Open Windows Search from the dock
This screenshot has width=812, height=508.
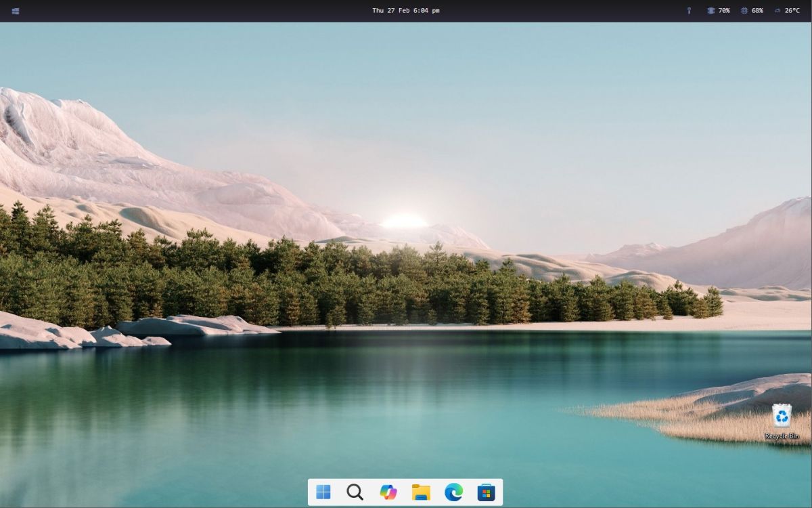(x=355, y=492)
